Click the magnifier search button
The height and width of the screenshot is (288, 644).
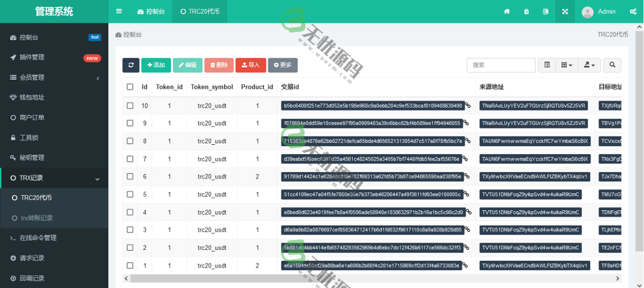pyautogui.click(x=612, y=65)
